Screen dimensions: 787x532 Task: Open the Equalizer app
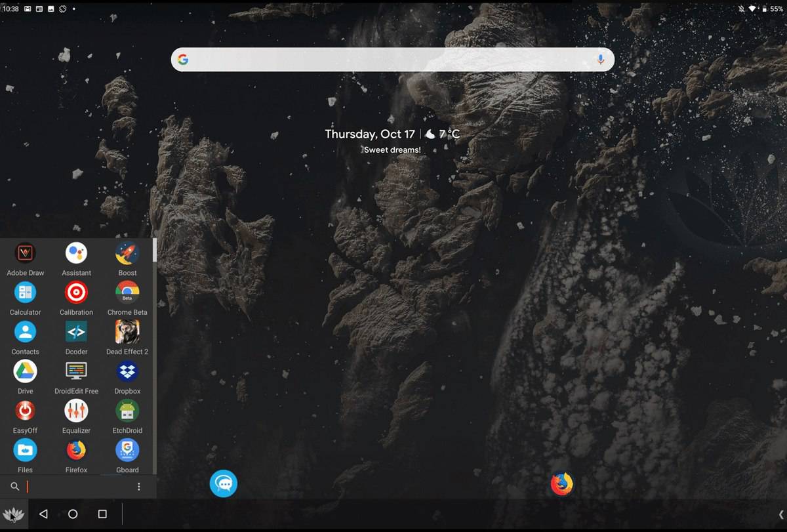pyautogui.click(x=76, y=411)
